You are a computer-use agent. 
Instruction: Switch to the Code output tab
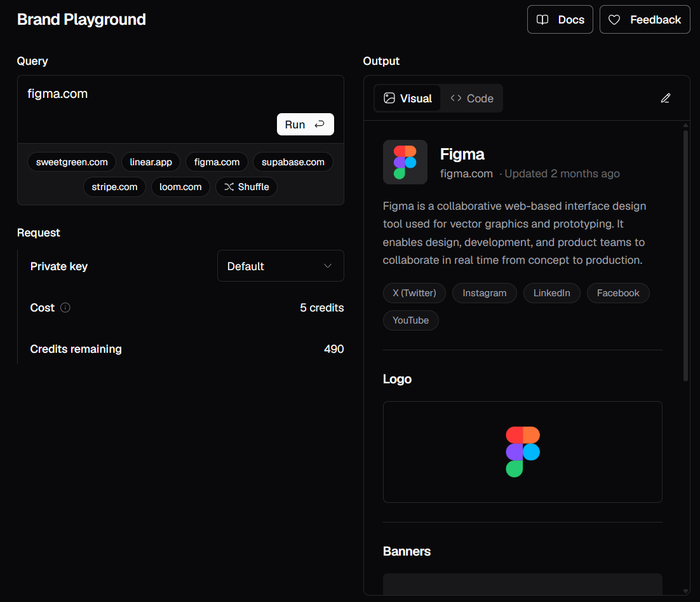(472, 99)
